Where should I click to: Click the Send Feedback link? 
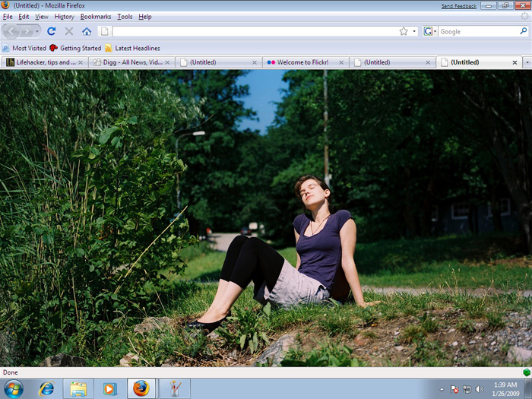(x=459, y=6)
